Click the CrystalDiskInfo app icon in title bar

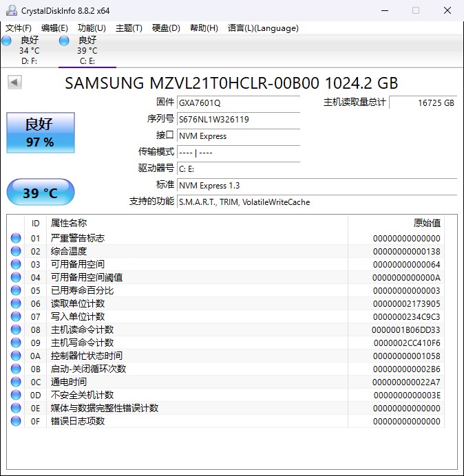pyautogui.click(x=12, y=10)
